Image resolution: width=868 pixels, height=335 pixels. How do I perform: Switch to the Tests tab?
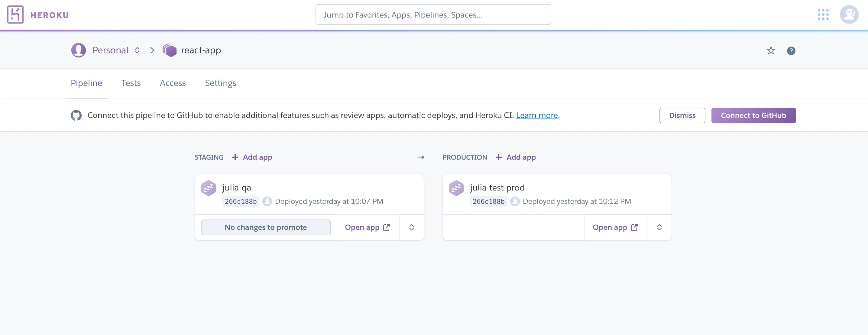coord(131,83)
